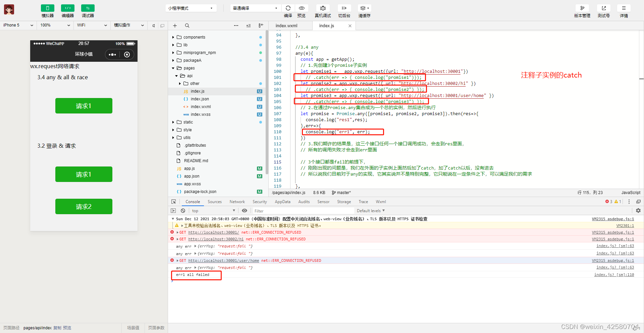The height and width of the screenshot is (333, 644).
Task: Mute the simulator sound icon
Action: click(154, 26)
